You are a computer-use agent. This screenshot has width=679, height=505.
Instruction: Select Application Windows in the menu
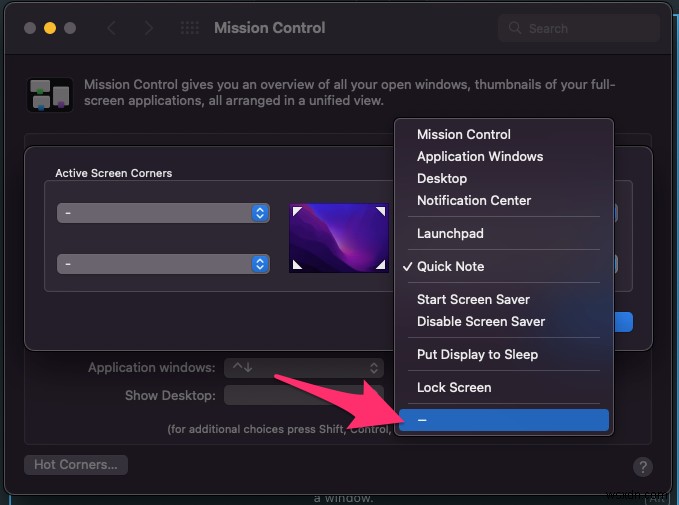click(x=504, y=156)
